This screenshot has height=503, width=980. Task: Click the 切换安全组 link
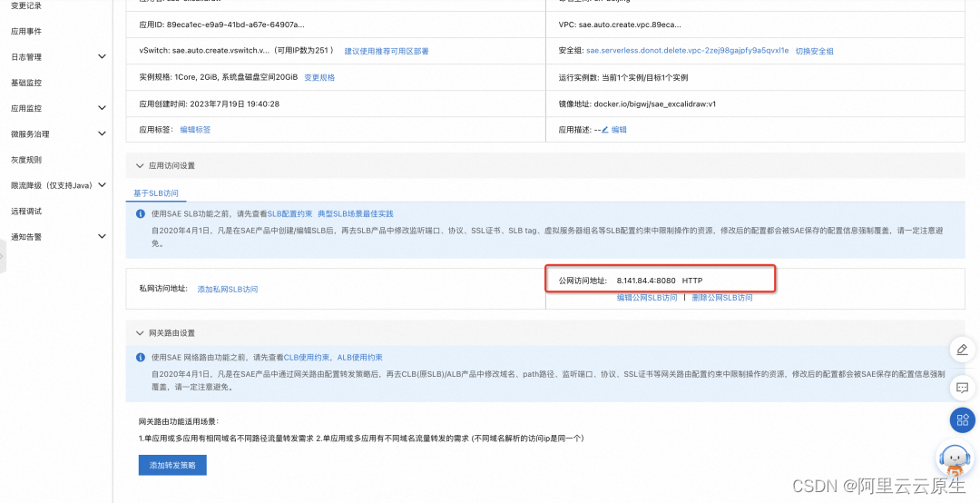pyautogui.click(x=814, y=52)
